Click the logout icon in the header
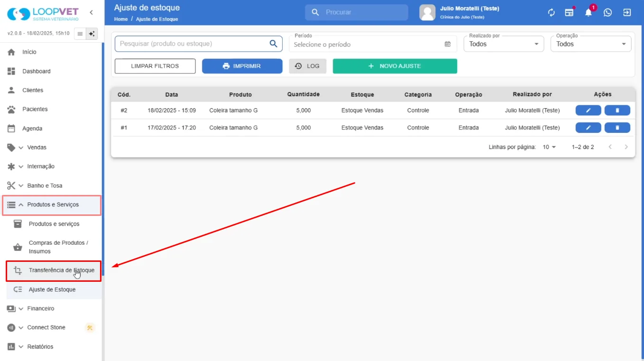The height and width of the screenshot is (361, 644). 627,13
